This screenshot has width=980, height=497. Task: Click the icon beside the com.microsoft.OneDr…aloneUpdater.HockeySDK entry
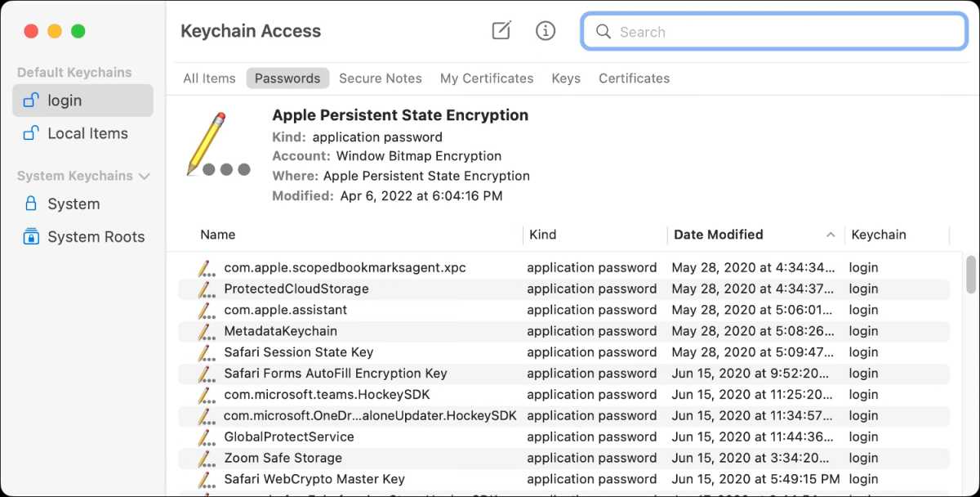click(206, 415)
